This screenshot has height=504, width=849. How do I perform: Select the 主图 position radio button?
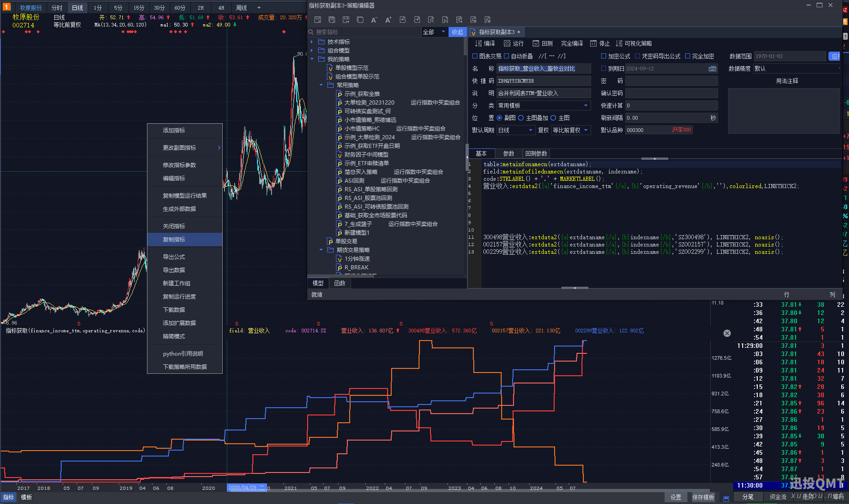[553, 118]
